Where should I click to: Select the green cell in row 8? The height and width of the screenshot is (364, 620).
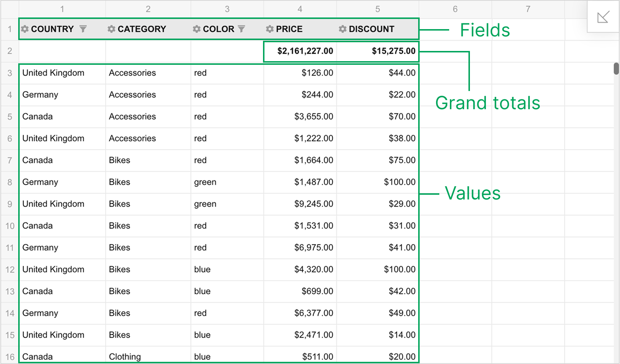(x=227, y=182)
